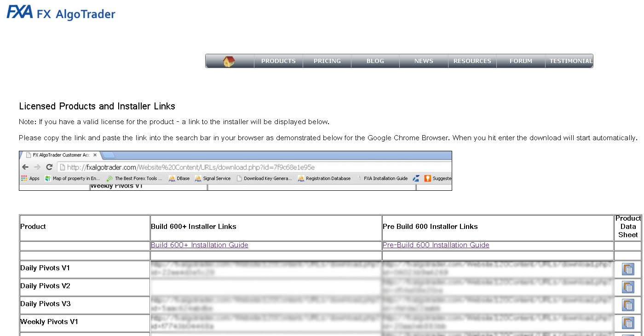
Task: Click Daily Pivots V1 Build 600+ installer link
Action: [265, 269]
